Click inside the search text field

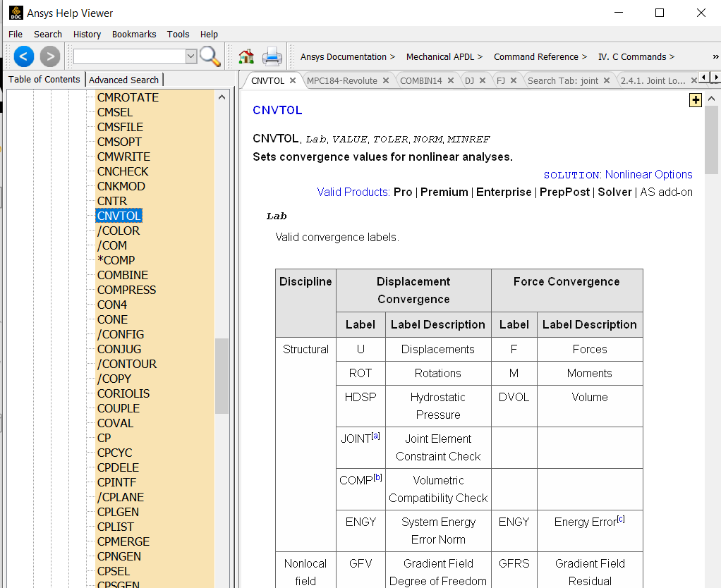coord(128,56)
